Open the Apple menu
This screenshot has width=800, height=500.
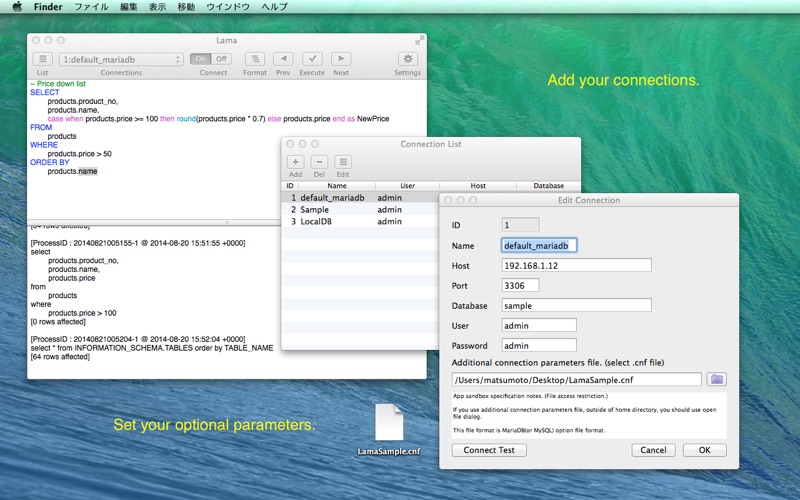17,7
